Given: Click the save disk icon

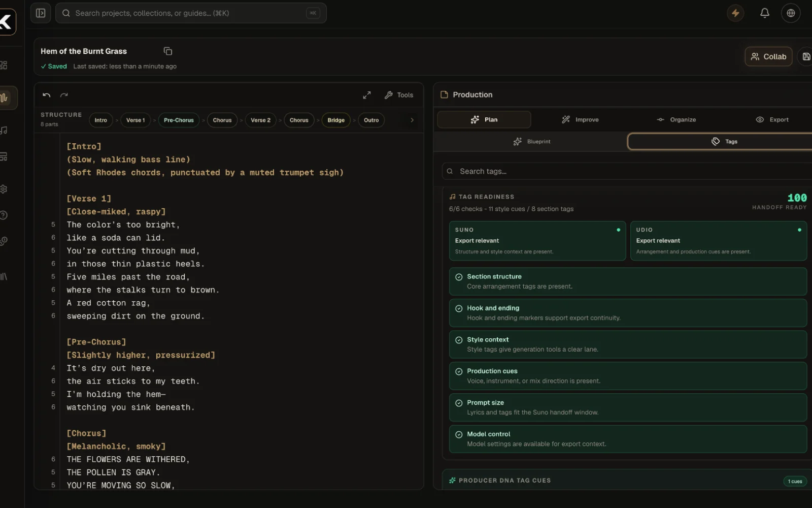Looking at the screenshot, I should pos(806,56).
